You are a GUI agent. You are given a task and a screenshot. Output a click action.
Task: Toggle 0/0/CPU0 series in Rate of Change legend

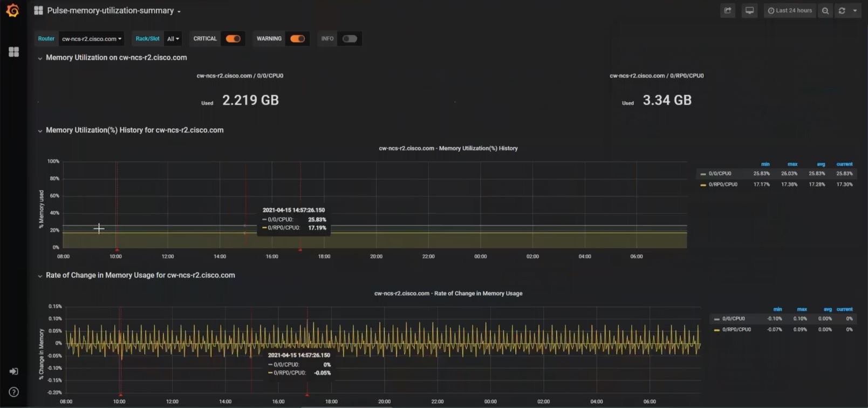[x=734, y=319]
